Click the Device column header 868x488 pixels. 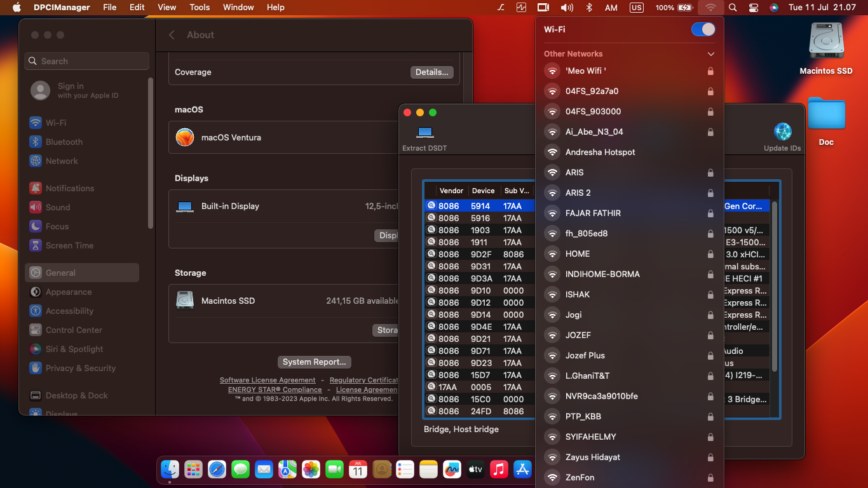(x=484, y=191)
